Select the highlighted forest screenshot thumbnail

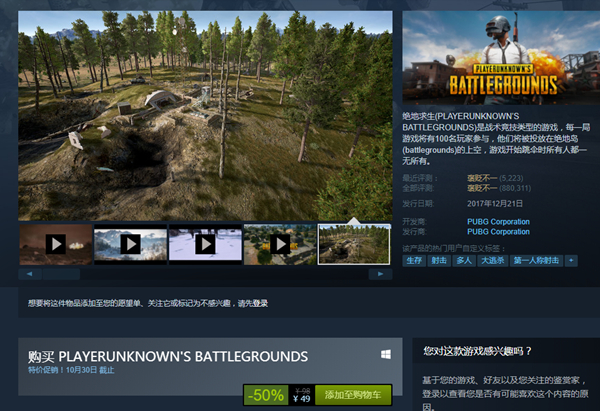click(353, 244)
